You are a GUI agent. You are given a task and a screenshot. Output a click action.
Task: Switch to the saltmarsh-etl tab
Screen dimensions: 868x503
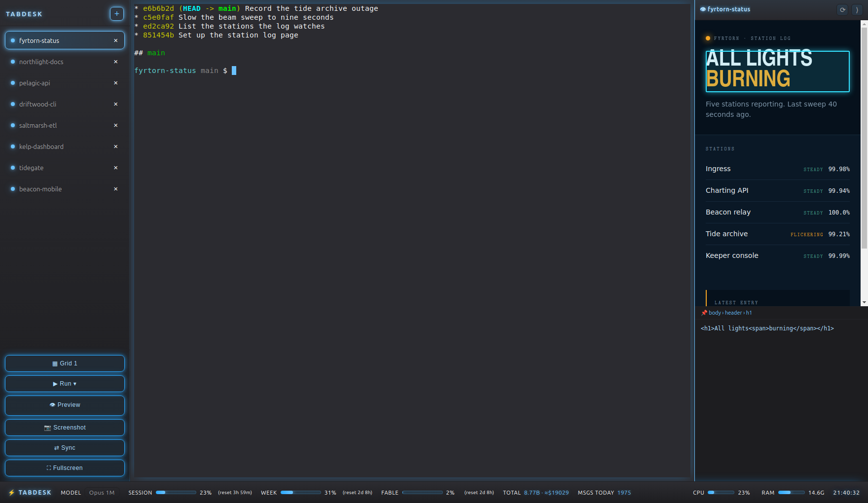(x=65, y=125)
